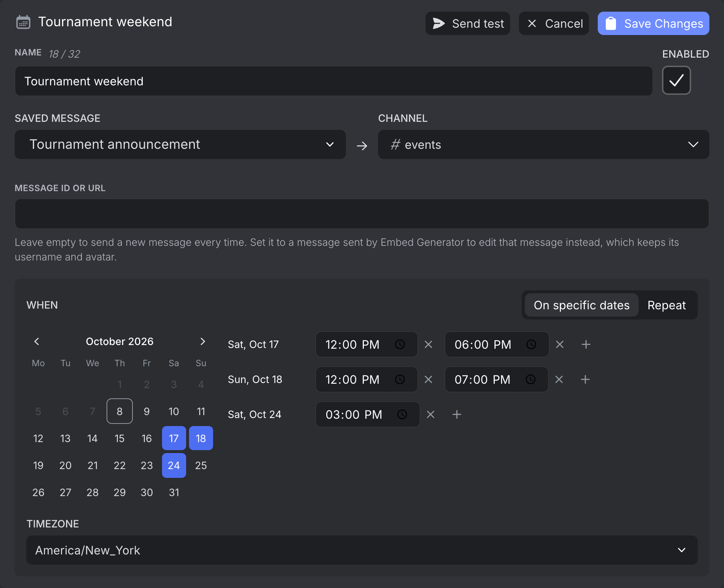
Task: Click Cancel button
Action: pyautogui.click(x=554, y=23)
